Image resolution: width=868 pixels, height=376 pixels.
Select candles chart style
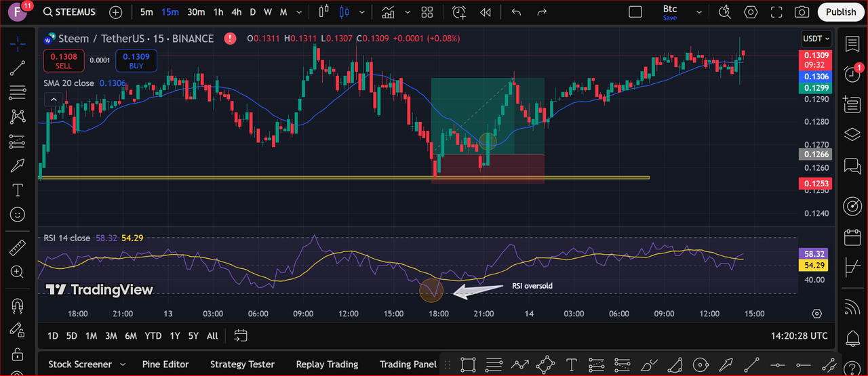coord(344,12)
